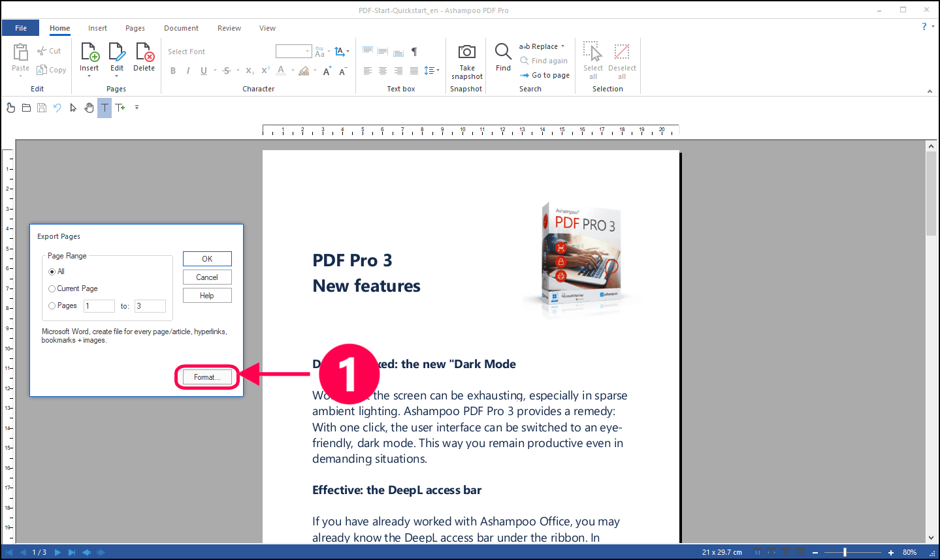Switch to the View ribbon tab
940x560 pixels.
click(267, 28)
